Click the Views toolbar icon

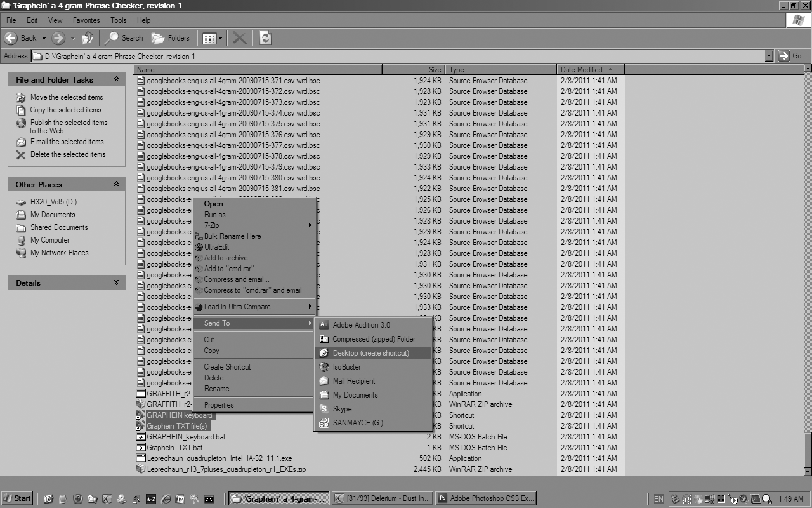(x=209, y=39)
